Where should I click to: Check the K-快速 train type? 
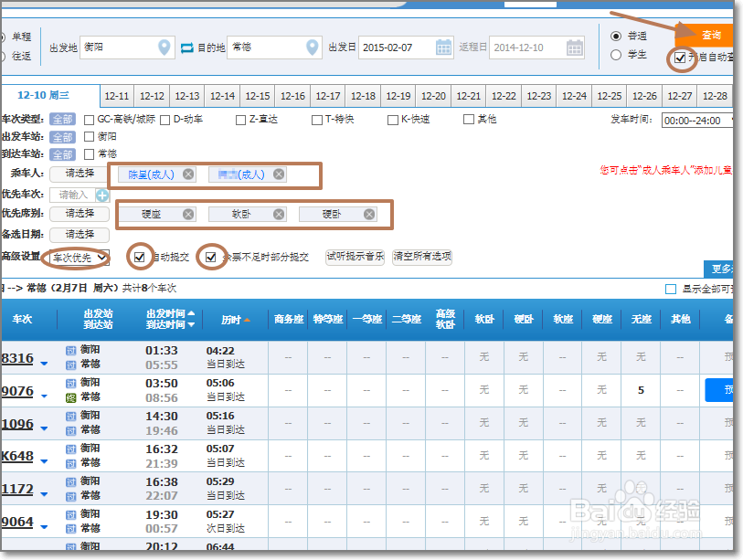(x=392, y=120)
